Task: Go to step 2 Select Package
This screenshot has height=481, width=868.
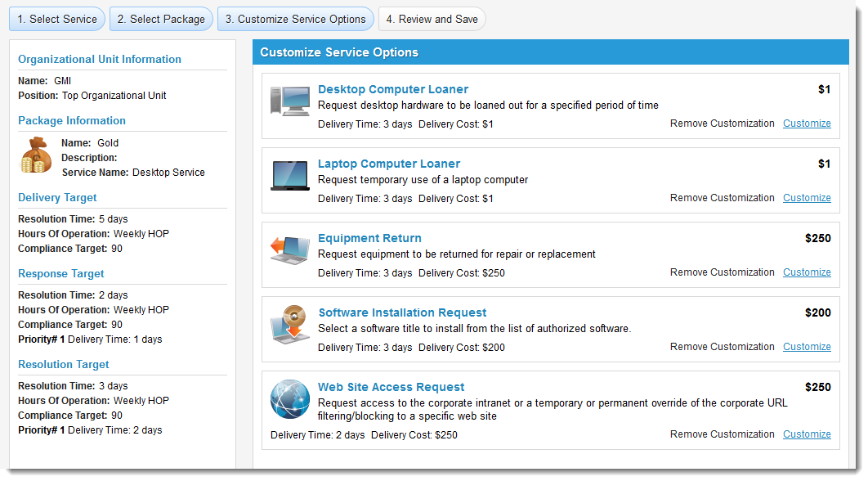Action: [161, 19]
